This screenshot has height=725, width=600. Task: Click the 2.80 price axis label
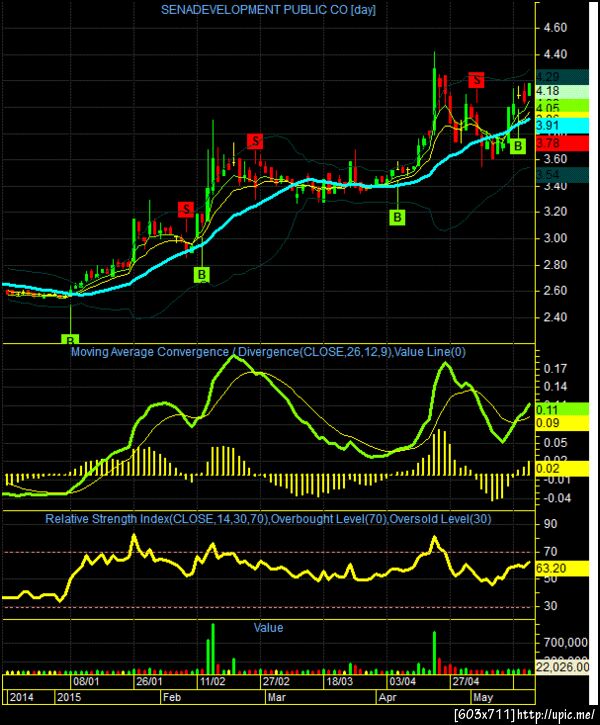553,265
